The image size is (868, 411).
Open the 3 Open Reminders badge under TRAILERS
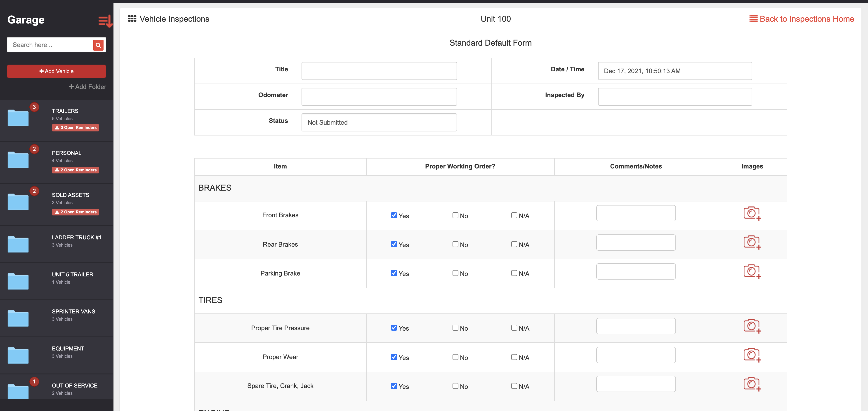tap(75, 128)
